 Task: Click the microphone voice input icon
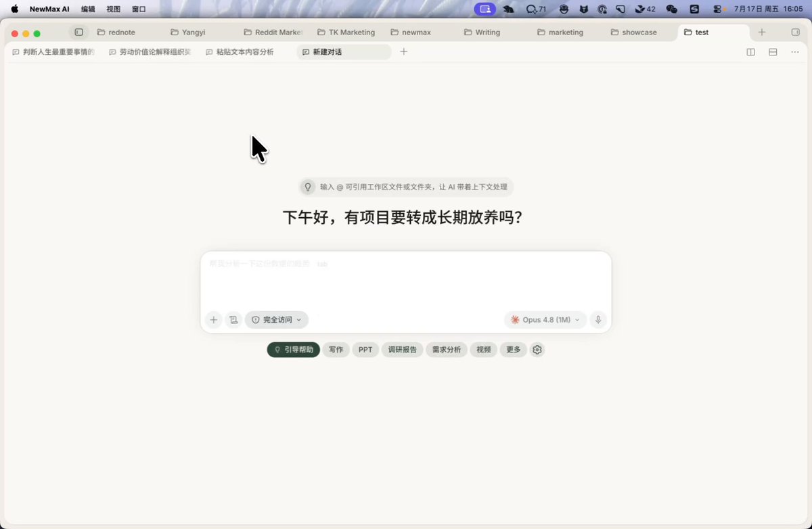[598, 320]
